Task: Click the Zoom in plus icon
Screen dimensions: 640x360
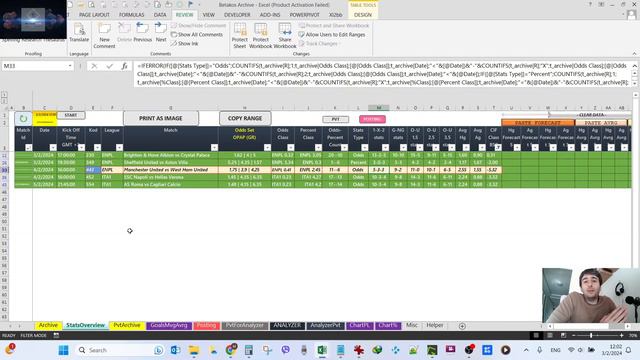Action: tap(622, 336)
